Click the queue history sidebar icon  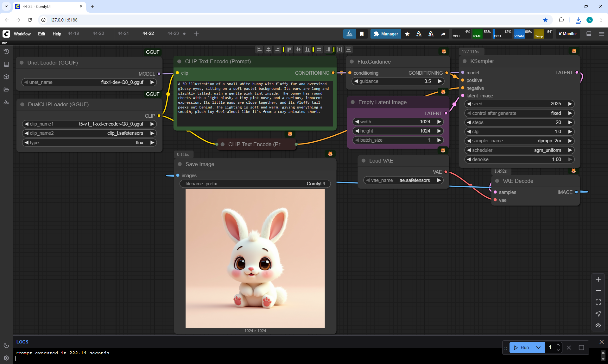(6, 52)
